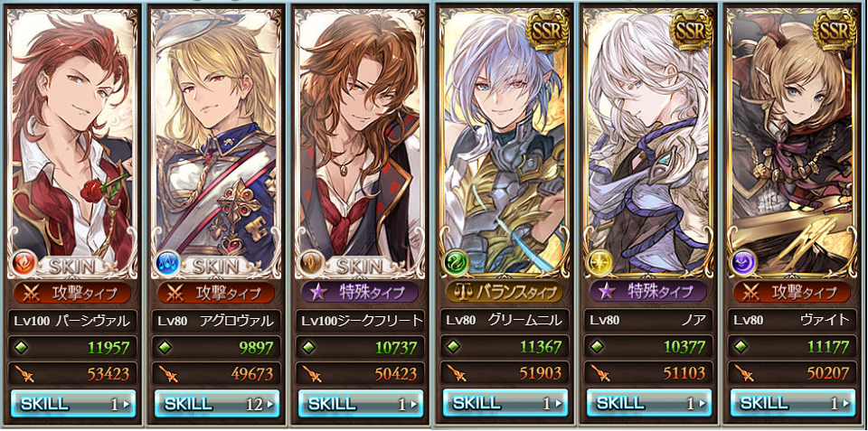Click wind element icon on グリームニル card

click(x=456, y=262)
